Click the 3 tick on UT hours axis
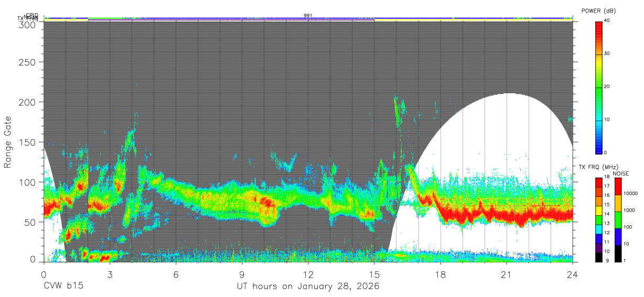644x297 pixels. 110,274
